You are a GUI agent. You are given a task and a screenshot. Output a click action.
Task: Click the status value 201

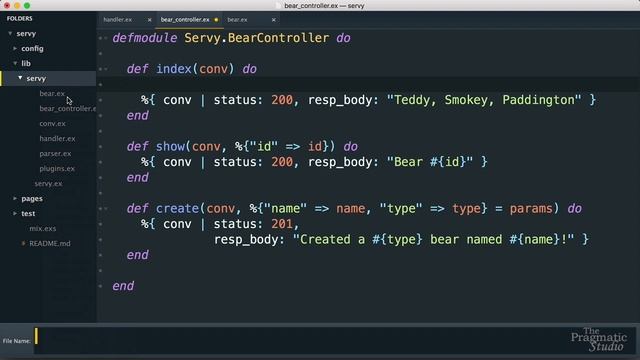[x=282, y=224]
